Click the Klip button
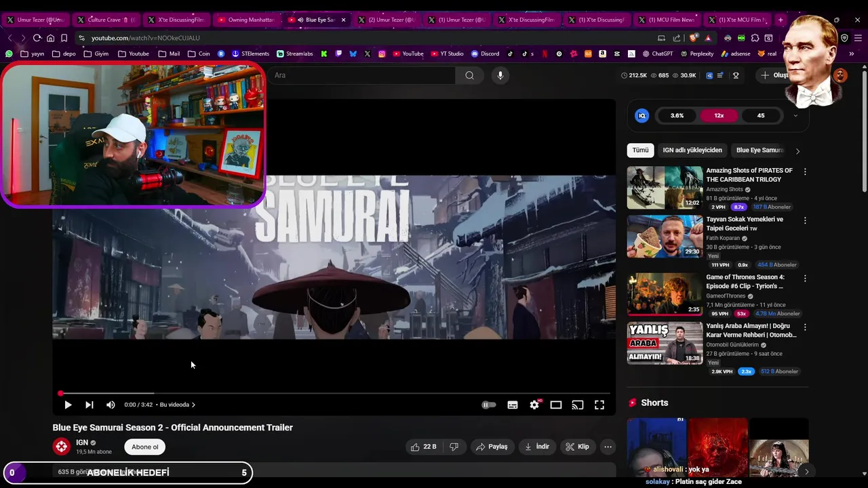This screenshot has height=488, width=868. tap(578, 447)
